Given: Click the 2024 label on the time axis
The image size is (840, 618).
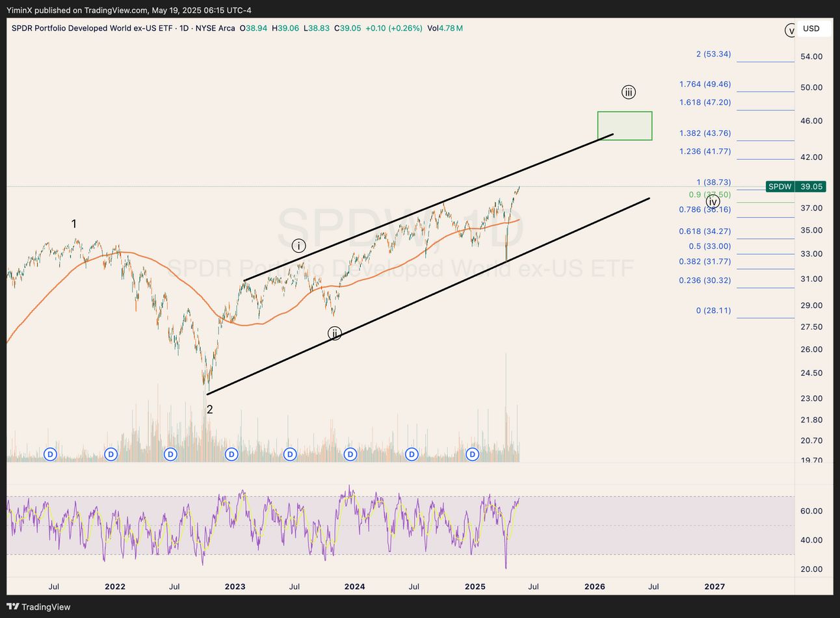Looking at the screenshot, I should click(355, 587).
